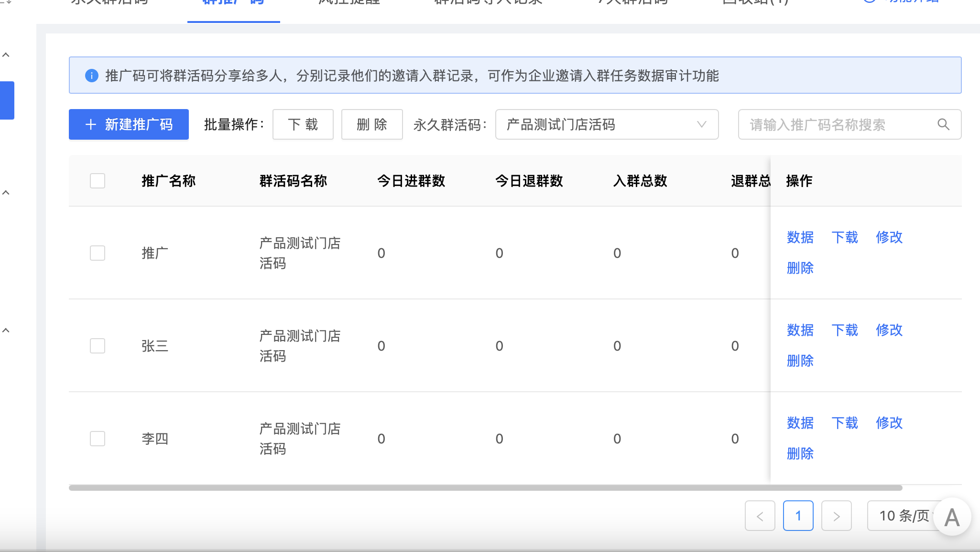
Task: Collapse the first sidebar chevron section
Action: [6, 55]
